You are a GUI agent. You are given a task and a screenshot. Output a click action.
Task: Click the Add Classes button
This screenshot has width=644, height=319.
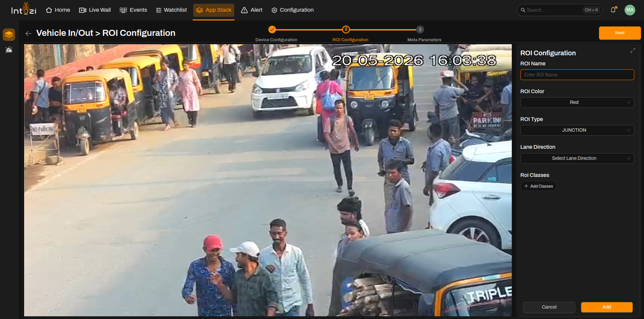point(538,186)
